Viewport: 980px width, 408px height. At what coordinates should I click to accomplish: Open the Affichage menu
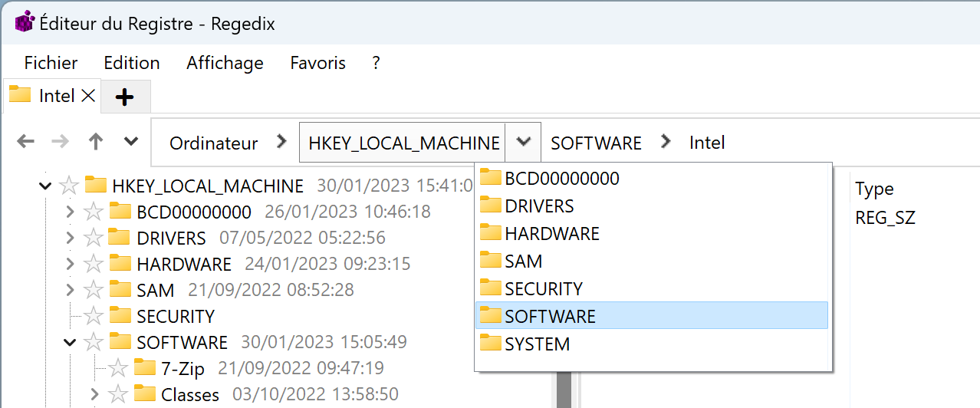coord(225,63)
